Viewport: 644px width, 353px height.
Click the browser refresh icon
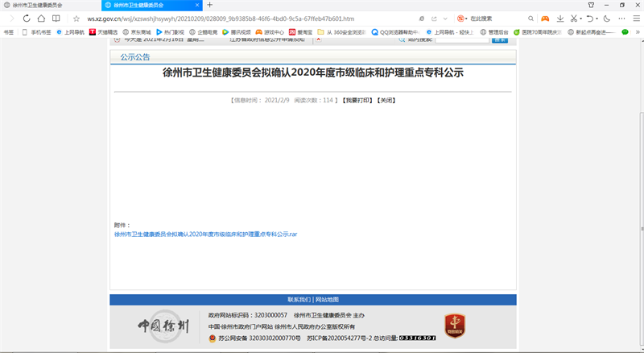pyautogui.click(x=27, y=18)
